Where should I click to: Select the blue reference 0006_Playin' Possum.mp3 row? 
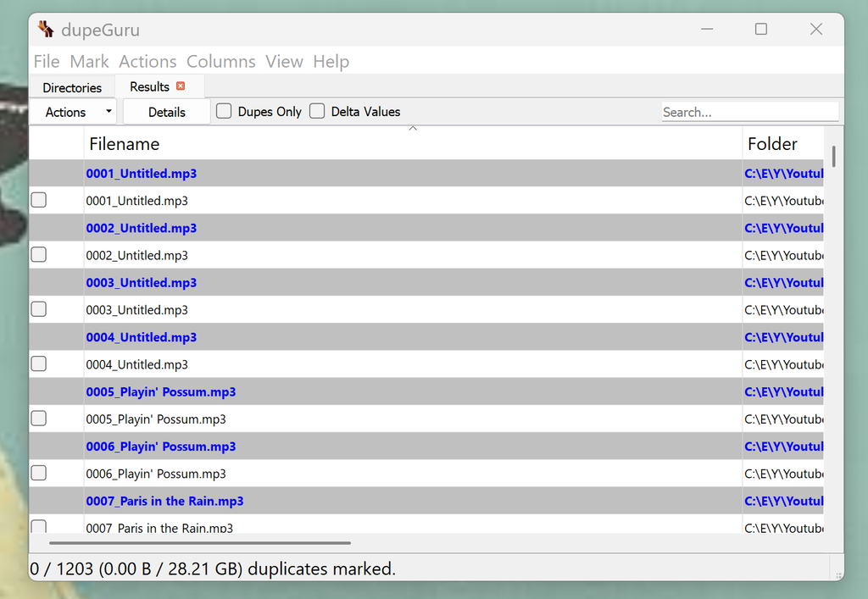[426, 446]
